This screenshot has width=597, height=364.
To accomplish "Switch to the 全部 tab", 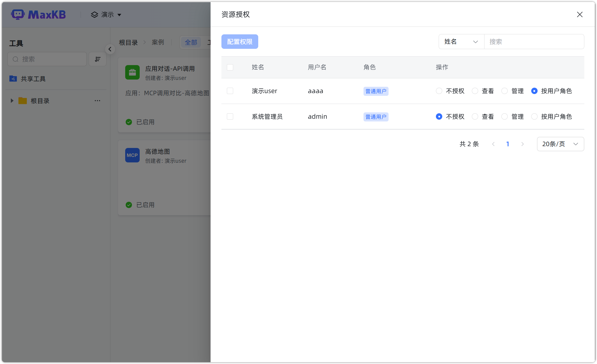I will click(191, 42).
